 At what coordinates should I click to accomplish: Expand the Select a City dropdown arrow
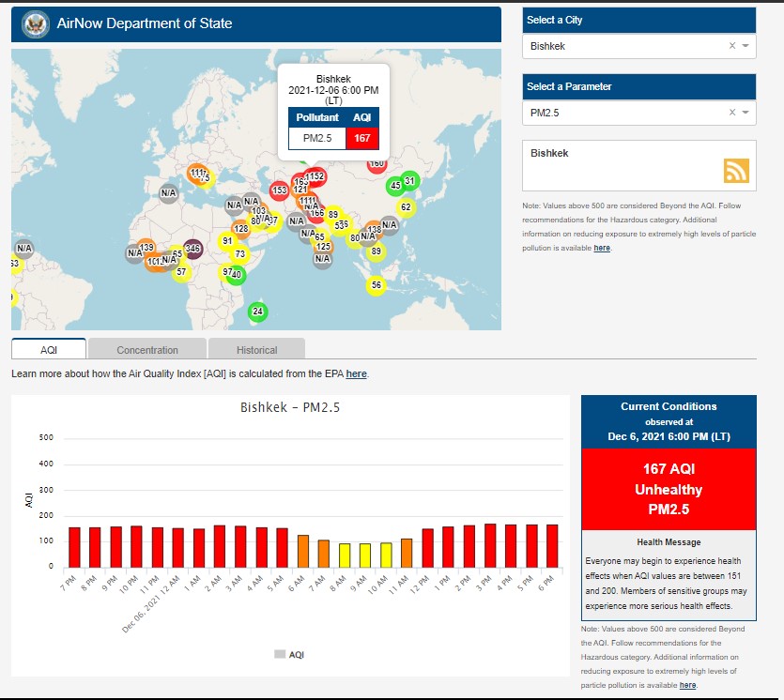[x=746, y=46]
